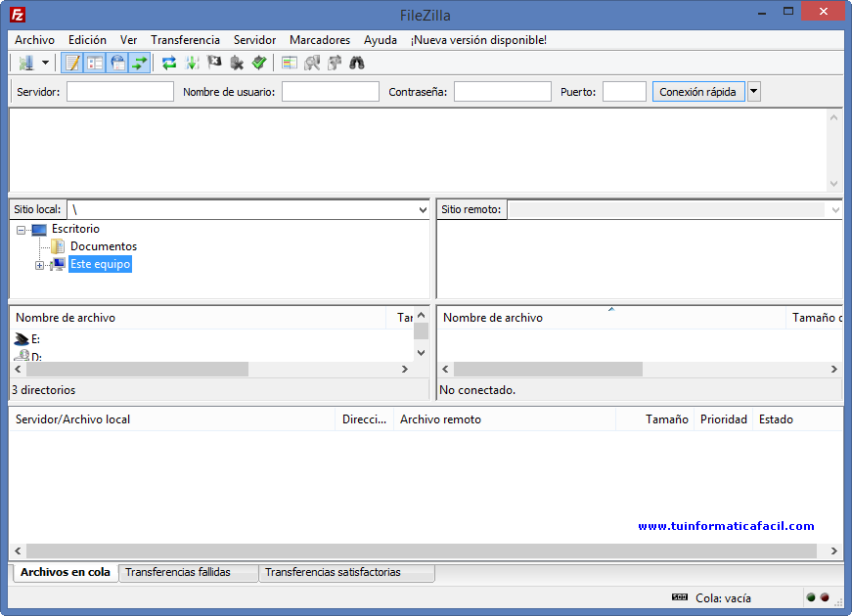
Task: Open the Marcadores menu
Action: [320, 40]
